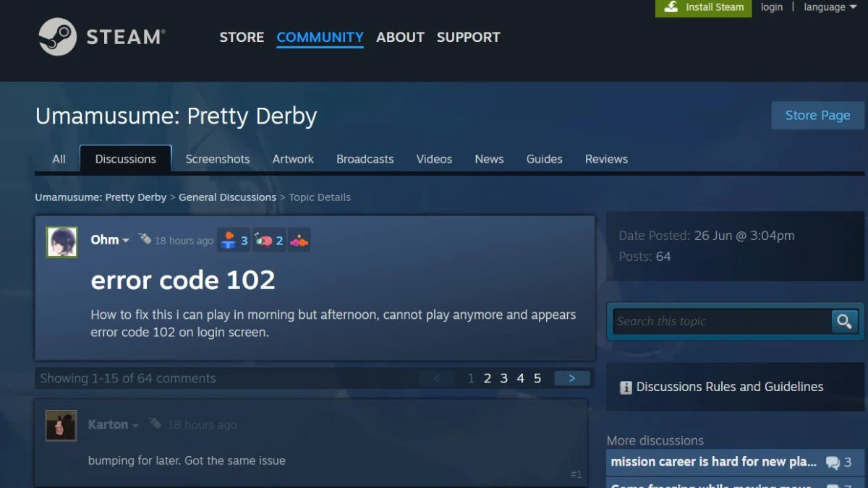This screenshot has width=868, height=488.
Task: Open the Guides tab
Action: [545, 159]
